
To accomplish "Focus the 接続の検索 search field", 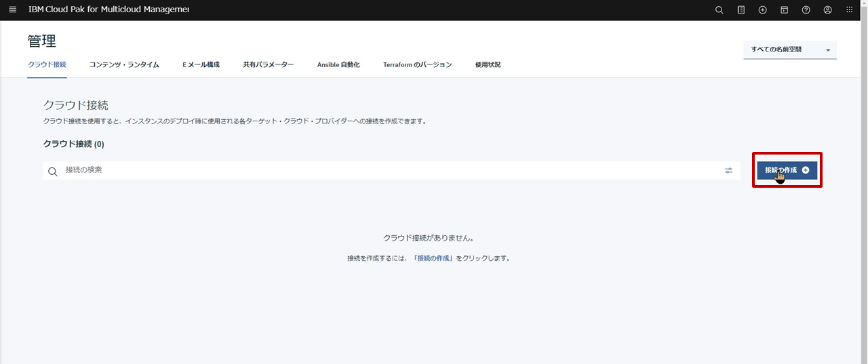I will (391, 170).
